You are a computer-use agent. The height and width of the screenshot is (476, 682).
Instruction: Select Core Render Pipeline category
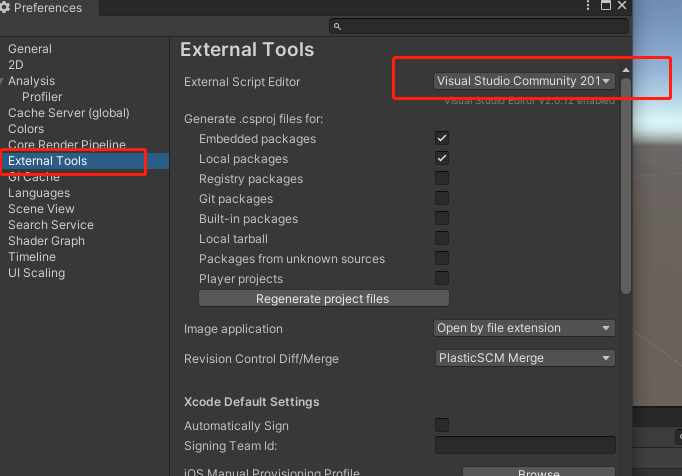[x=67, y=144]
